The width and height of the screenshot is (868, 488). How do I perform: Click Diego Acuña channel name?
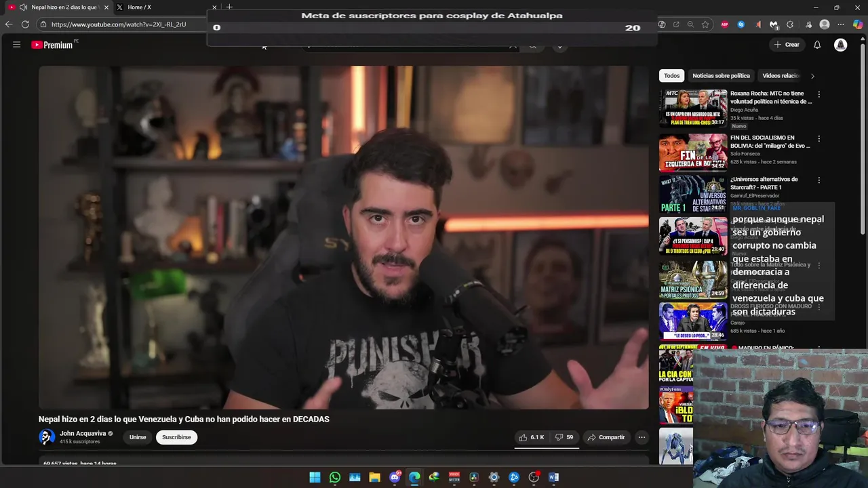pos(744,110)
